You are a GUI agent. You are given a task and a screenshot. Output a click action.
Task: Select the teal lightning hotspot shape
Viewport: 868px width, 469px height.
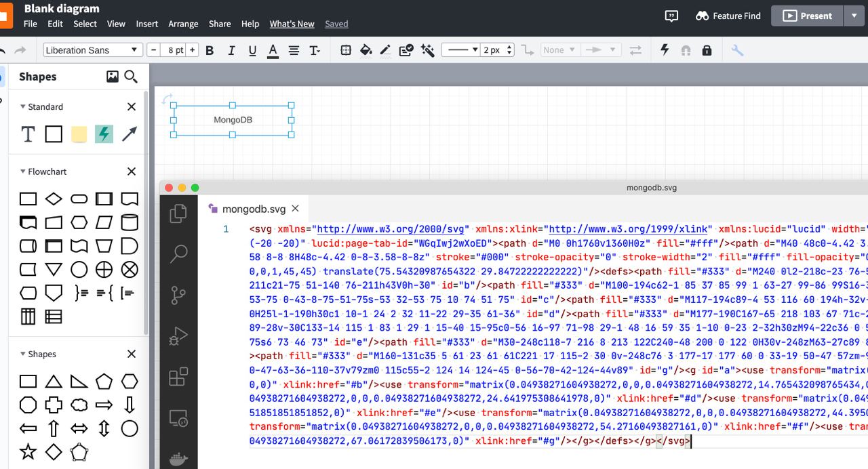(x=104, y=134)
